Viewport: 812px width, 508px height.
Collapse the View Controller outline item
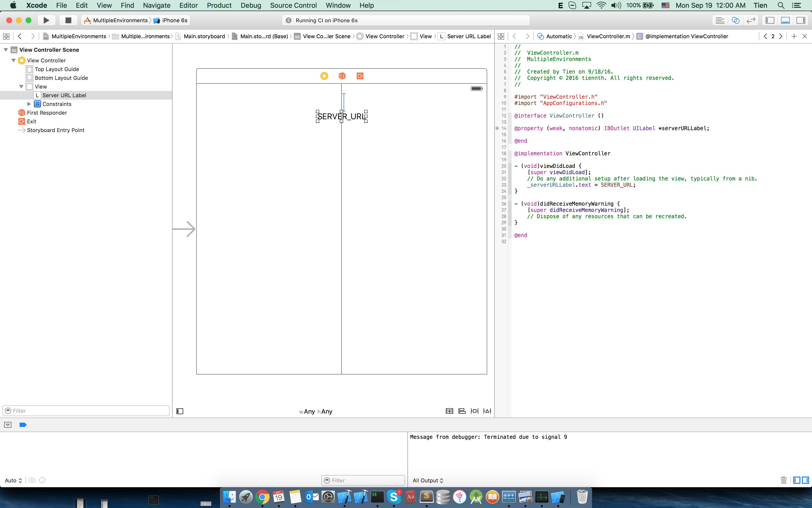[x=14, y=60]
